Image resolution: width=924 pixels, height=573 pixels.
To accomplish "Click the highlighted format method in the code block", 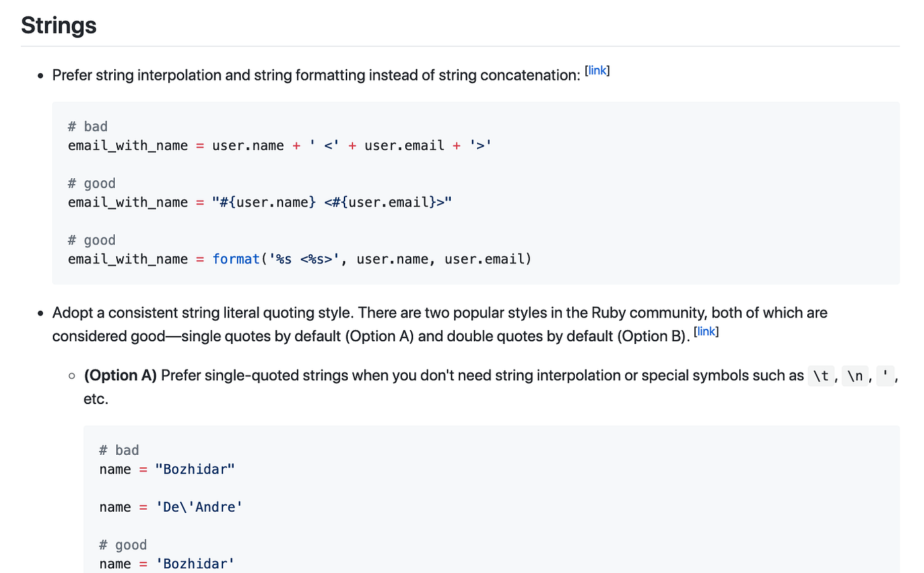I will point(236,259).
